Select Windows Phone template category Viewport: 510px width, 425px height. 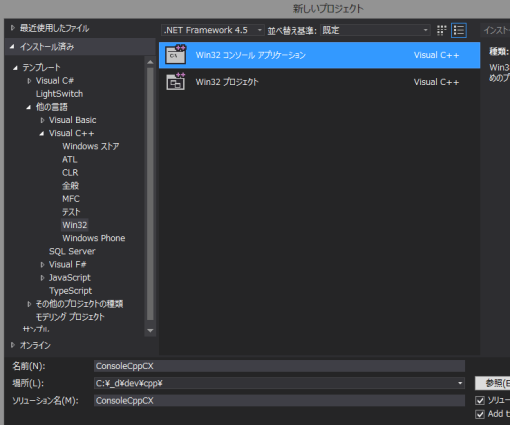click(x=94, y=238)
